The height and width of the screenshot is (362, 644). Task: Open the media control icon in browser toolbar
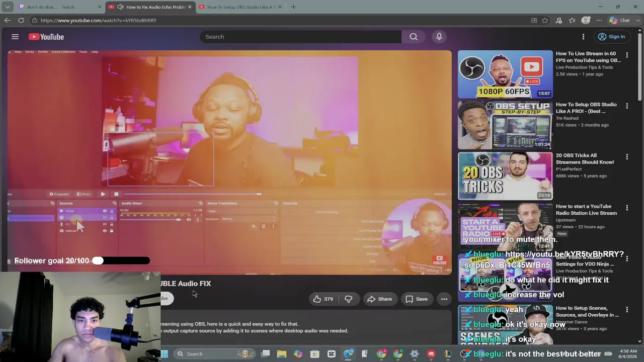558,20
